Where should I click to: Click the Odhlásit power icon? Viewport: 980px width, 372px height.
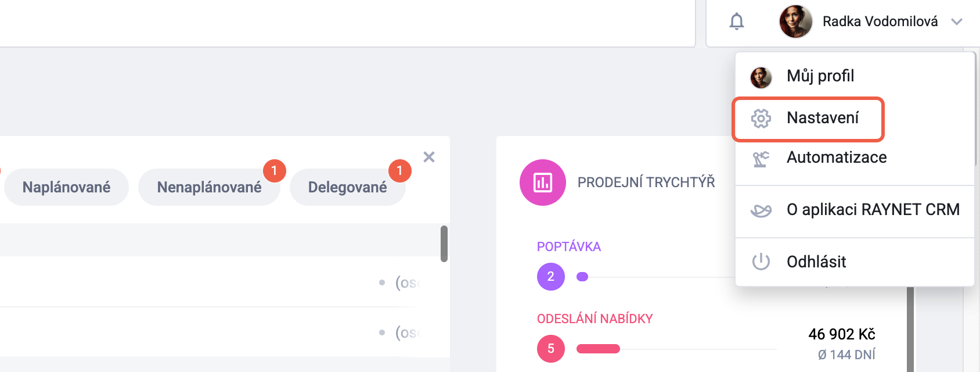click(x=761, y=262)
